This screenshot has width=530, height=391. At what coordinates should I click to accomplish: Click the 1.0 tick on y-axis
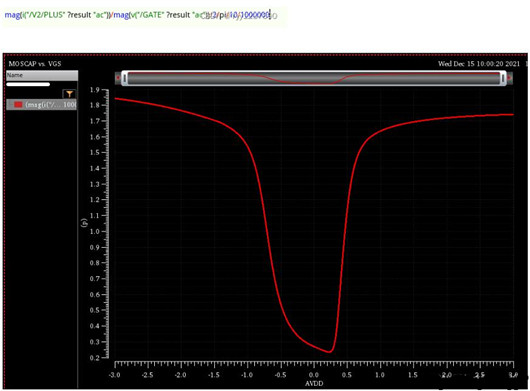(95, 232)
